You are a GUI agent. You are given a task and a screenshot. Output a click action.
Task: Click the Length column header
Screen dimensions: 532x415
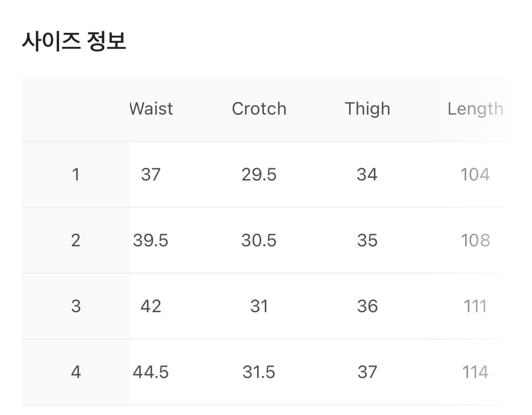[x=475, y=109]
